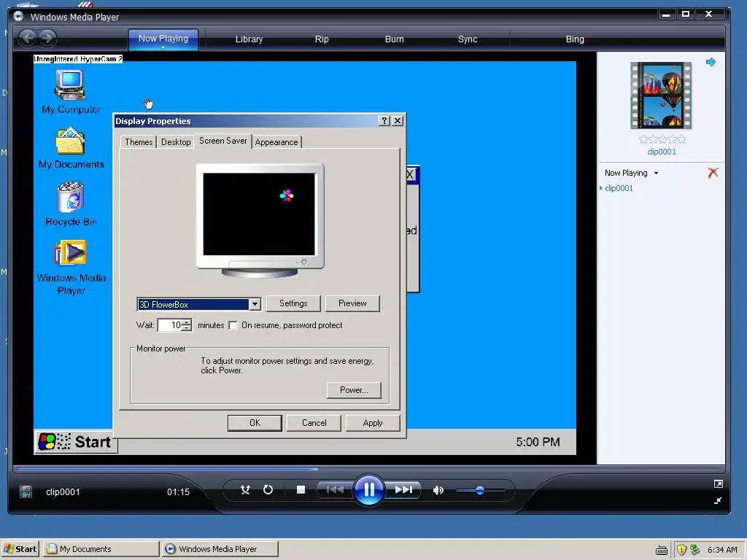This screenshot has width=747, height=560.
Task: Open the 3D FlowerBox screen saver dropdown
Action: [x=255, y=304]
